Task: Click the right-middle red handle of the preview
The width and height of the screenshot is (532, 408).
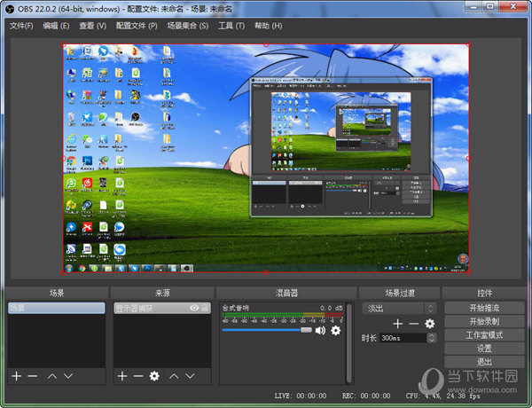Action: [x=468, y=158]
